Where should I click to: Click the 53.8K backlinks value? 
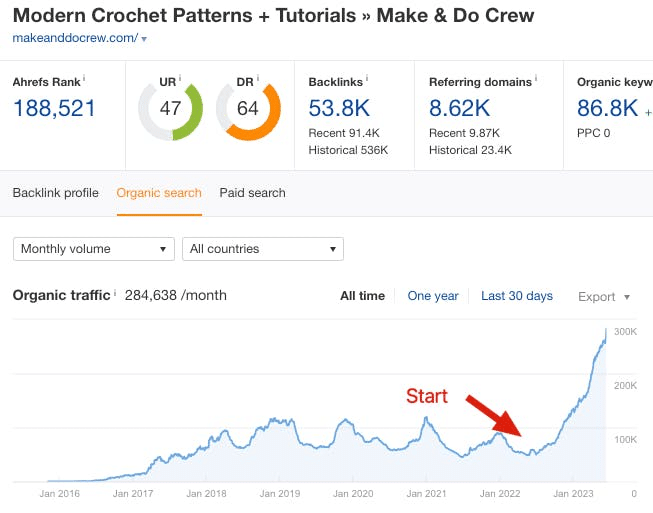[339, 108]
